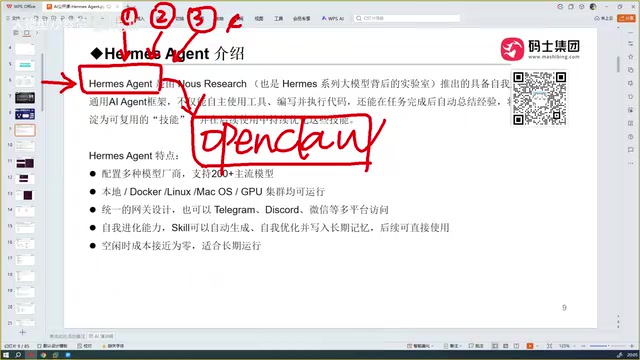Screen dimensions: 640x360
Task: Click the notes placeholder below the slide
Action: point(67,336)
